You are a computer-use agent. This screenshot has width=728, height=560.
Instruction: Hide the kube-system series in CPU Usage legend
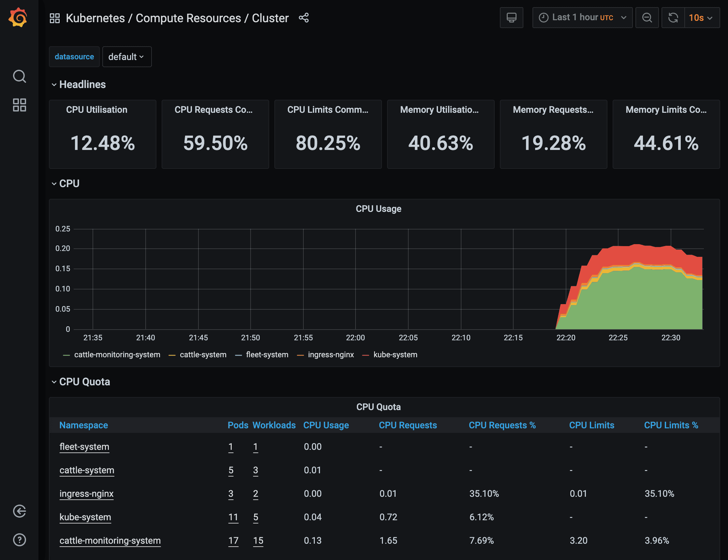[396, 354]
